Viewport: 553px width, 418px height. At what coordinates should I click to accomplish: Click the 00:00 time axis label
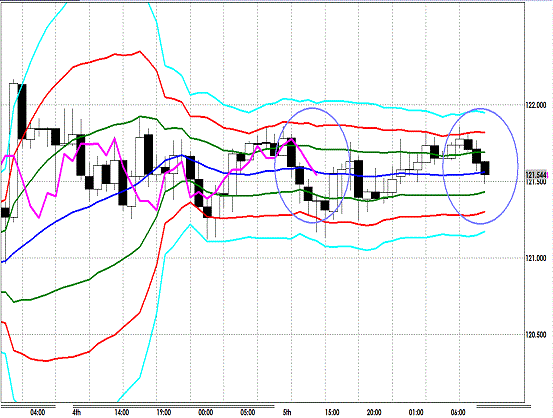tap(206, 412)
